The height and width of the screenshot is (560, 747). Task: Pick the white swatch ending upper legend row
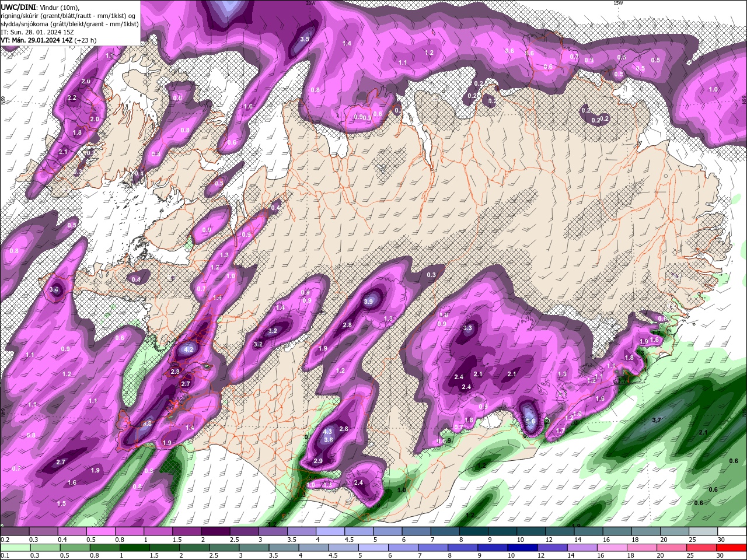pos(732,531)
